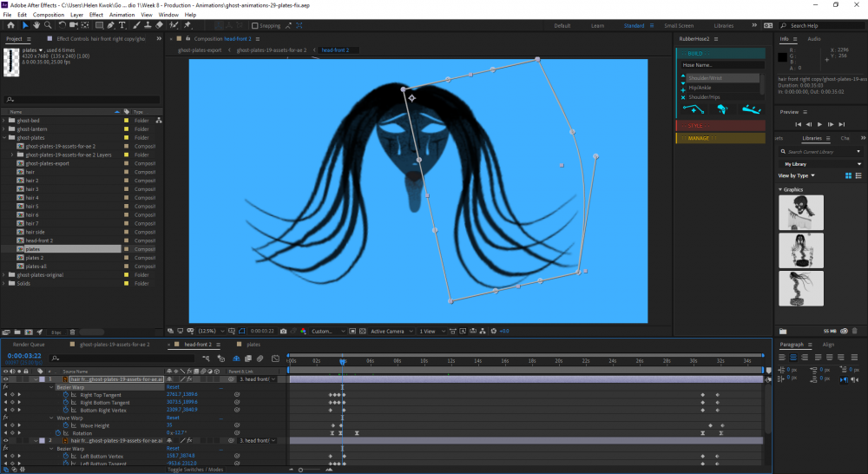Open the Effect menu
868x474 pixels.
click(96, 15)
